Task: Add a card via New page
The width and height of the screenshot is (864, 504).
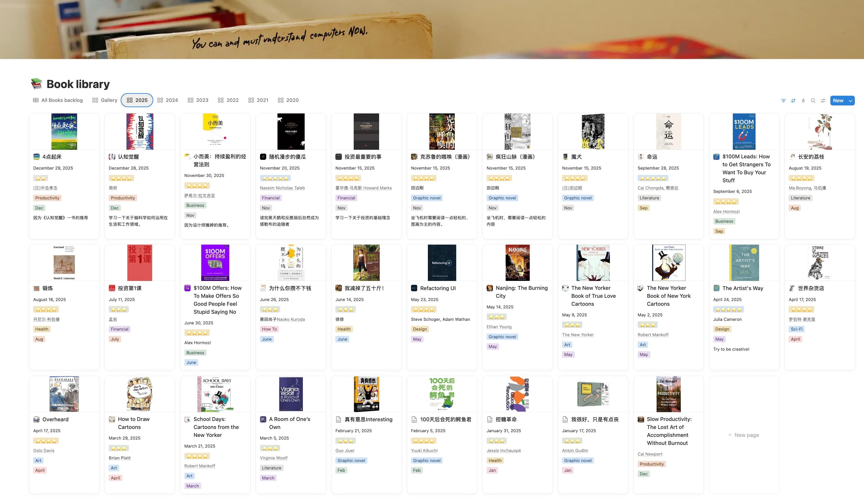Action: tap(743, 435)
